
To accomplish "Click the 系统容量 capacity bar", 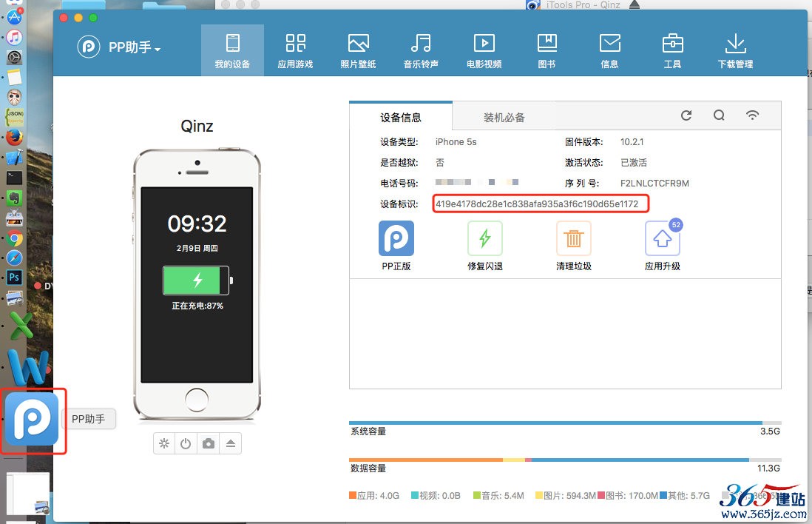I will pos(565,423).
